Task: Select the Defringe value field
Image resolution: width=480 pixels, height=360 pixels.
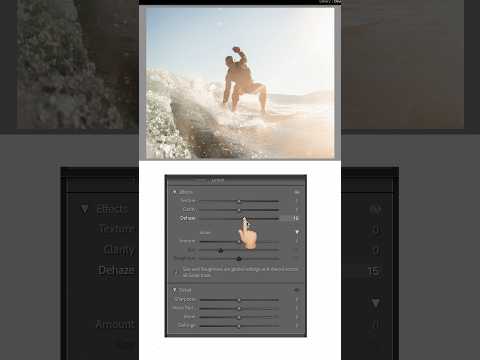Action: (x=296, y=326)
